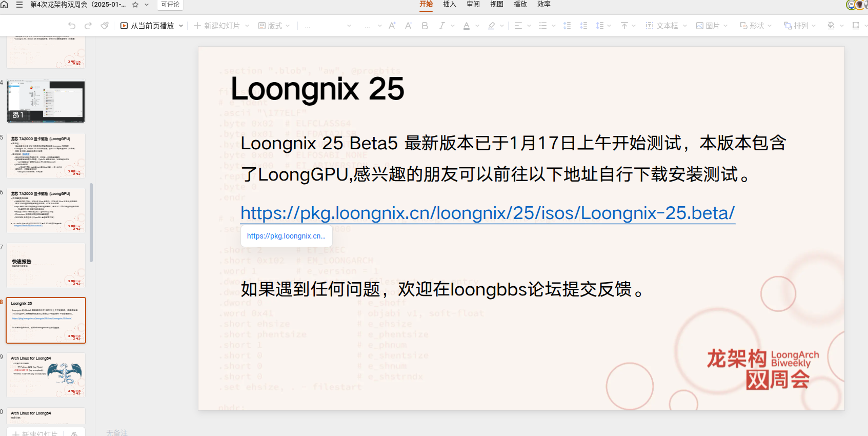
Task: Select slide 4 thumbnail with screenshot
Action: [46, 101]
